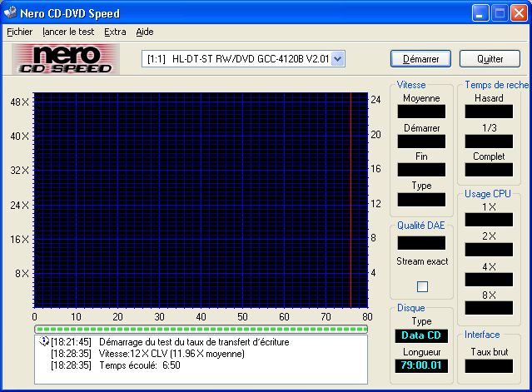
Task: Click the Data CD disc type field
Action: pyautogui.click(x=421, y=335)
